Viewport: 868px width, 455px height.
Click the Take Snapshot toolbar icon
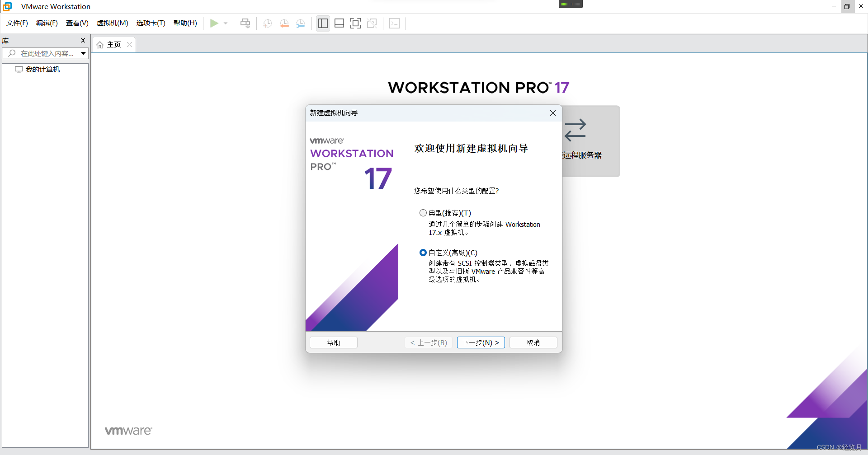pos(268,23)
